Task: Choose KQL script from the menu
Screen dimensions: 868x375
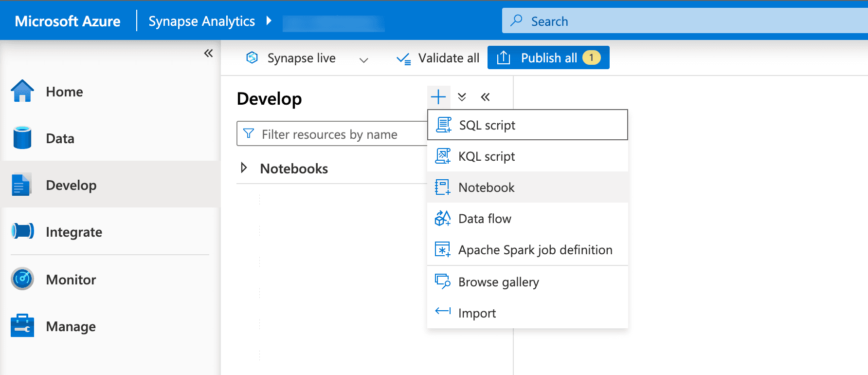Action: (x=527, y=156)
